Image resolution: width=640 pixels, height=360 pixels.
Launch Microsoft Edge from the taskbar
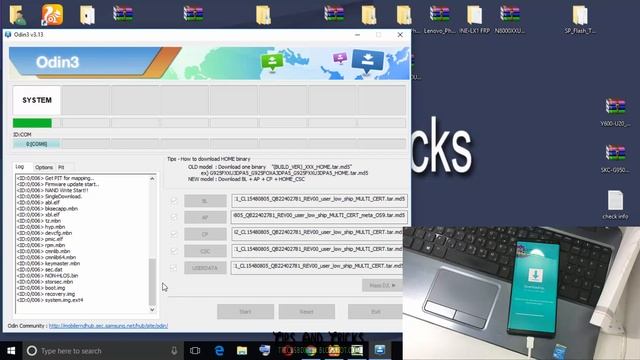(x=219, y=351)
